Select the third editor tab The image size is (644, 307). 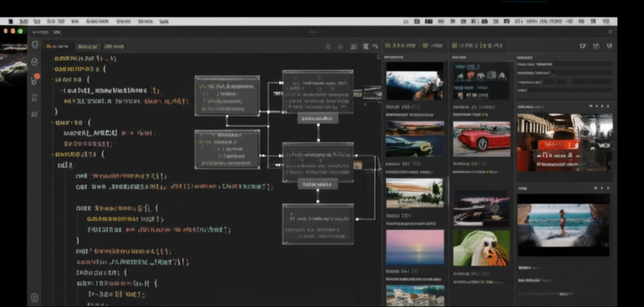(x=114, y=47)
